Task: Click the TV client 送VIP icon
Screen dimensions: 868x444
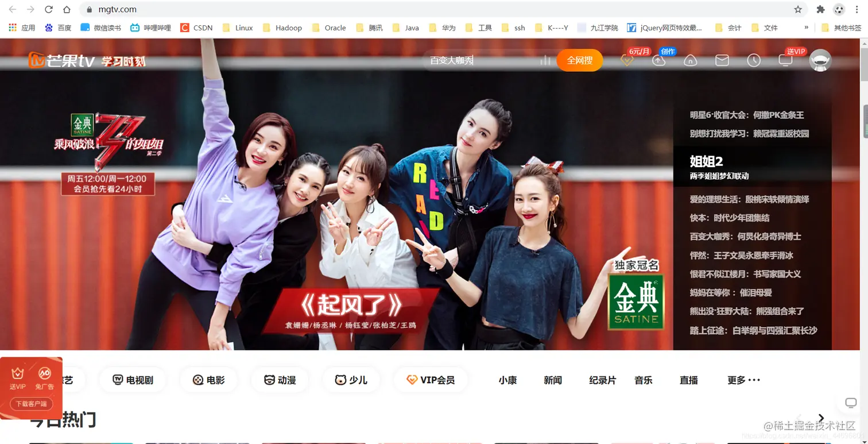Action: click(785, 60)
